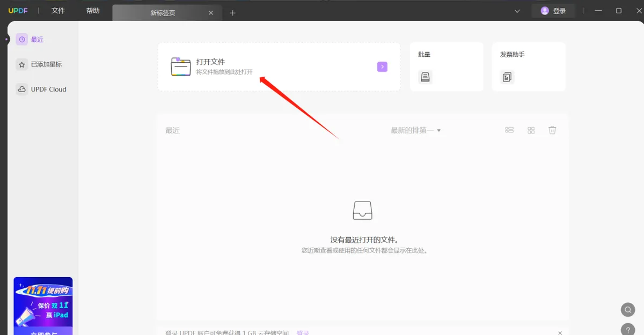
Task: Switch recent files to grid view
Action: point(531,130)
